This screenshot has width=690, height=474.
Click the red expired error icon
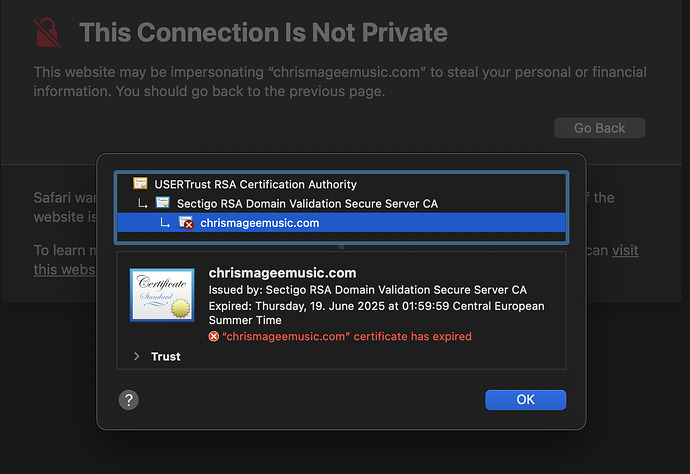click(x=213, y=337)
